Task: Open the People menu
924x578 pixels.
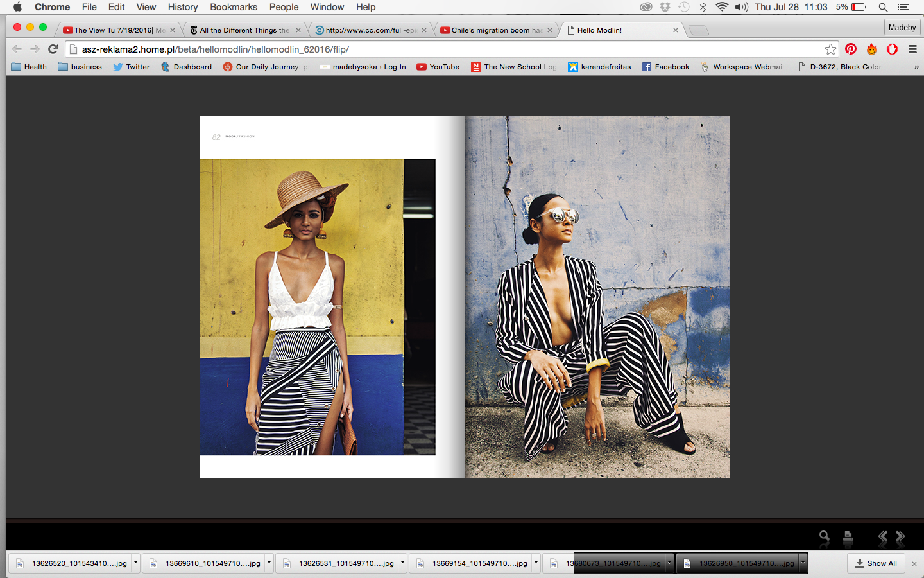Action: coord(284,7)
